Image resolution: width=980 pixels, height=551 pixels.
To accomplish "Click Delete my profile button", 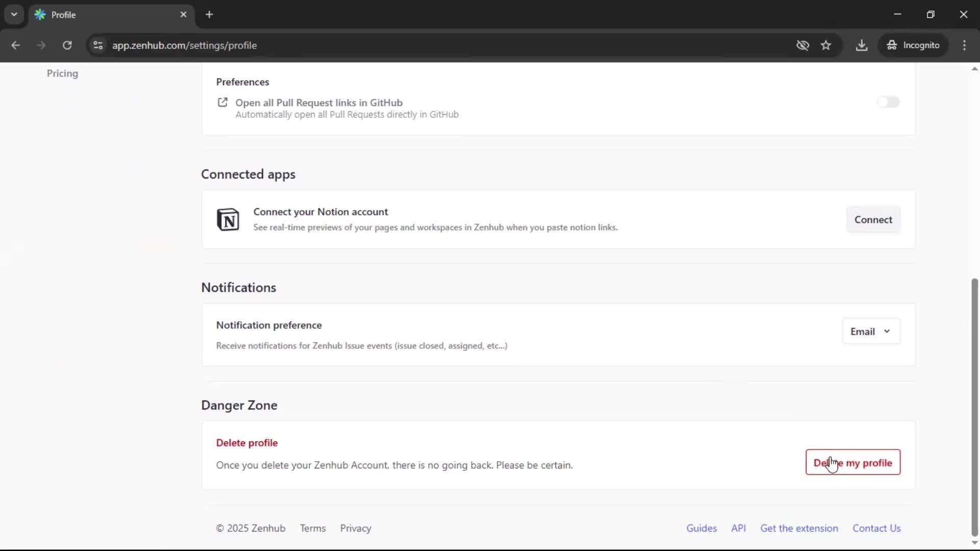I will point(853,462).
